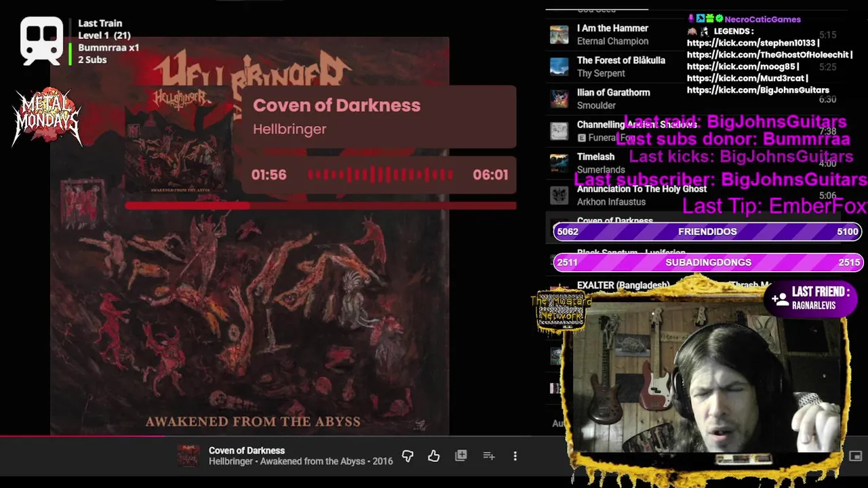Click the Metal Mondays logo
This screenshot has height=488, width=868.
[x=47, y=116]
